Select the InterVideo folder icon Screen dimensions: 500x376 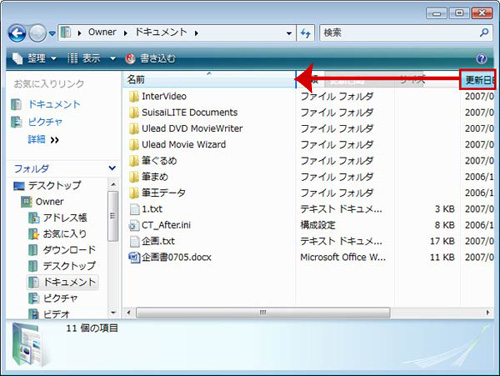(x=134, y=97)
